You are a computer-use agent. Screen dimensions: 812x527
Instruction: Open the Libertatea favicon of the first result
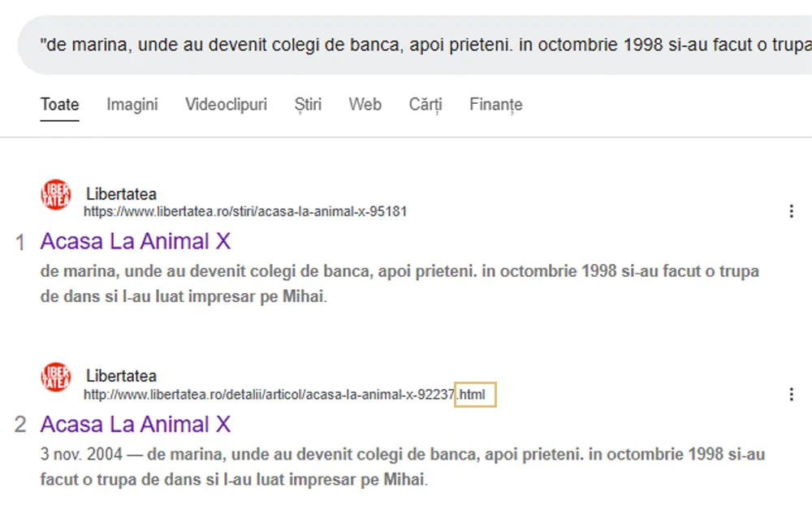(x=56, y=195)
